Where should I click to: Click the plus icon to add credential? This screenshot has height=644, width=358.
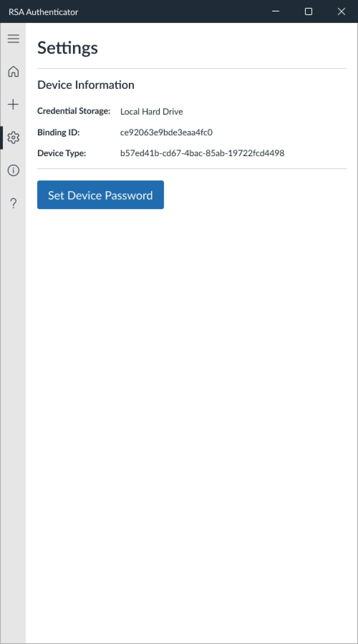(13, 104)
